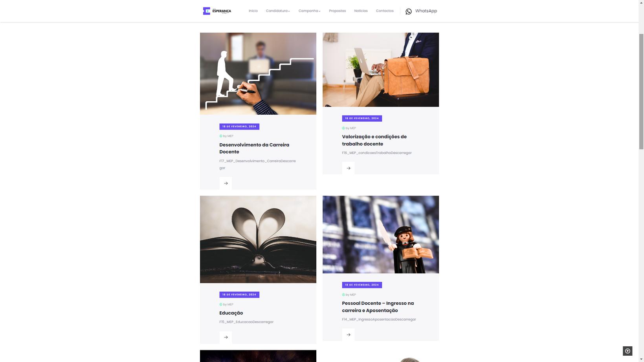Open the Contactos menu item
This screenshot has height=362, width=644.
pos(385,11)
